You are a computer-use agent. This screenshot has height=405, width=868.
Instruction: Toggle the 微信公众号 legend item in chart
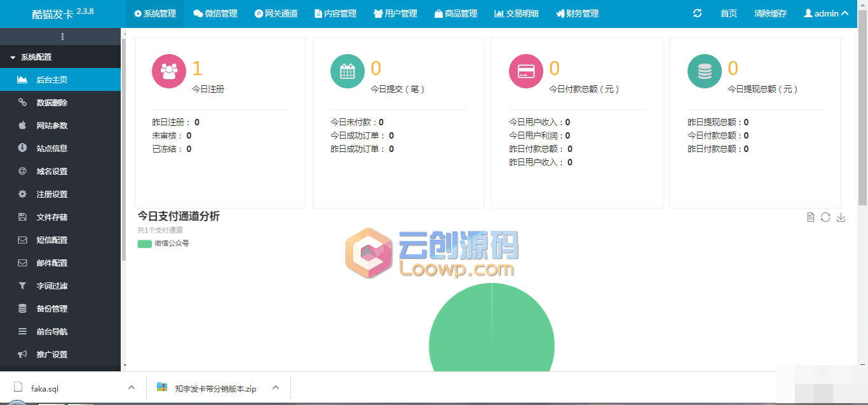click(163, 243)
